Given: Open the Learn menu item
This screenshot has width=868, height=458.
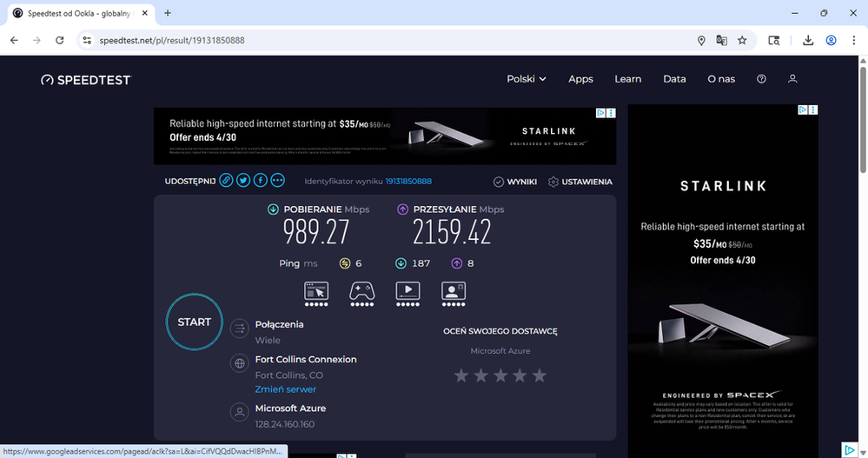Looking at the screenshot, I should [x=627, y=79].
